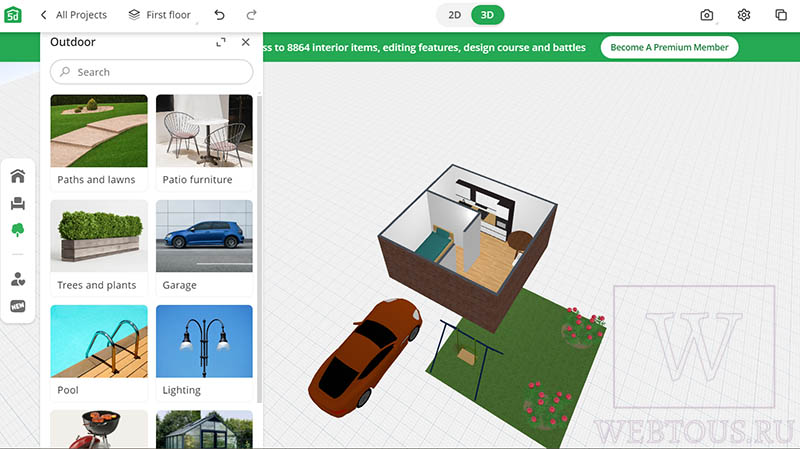Open the Garage category thumbnail
The height and width of the screenshot is (449, 800).
pyautogui.click(x=204, y=236)
